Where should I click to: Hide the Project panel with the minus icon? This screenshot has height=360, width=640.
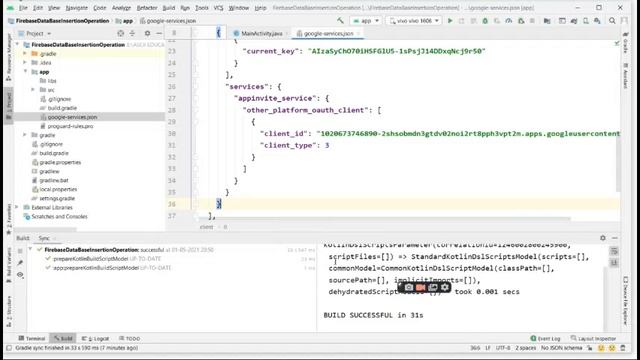[159, 33]
